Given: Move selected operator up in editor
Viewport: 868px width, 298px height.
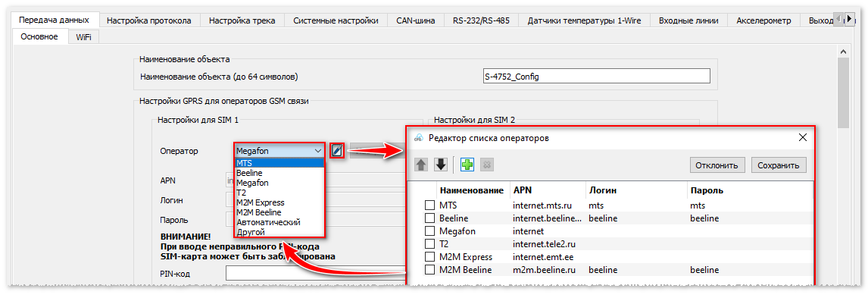Looking at the screenshot, I should [421, 165].
